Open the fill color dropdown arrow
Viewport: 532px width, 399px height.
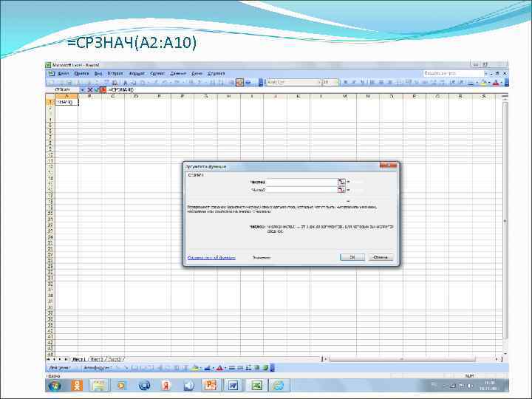[x=489, y=83]
